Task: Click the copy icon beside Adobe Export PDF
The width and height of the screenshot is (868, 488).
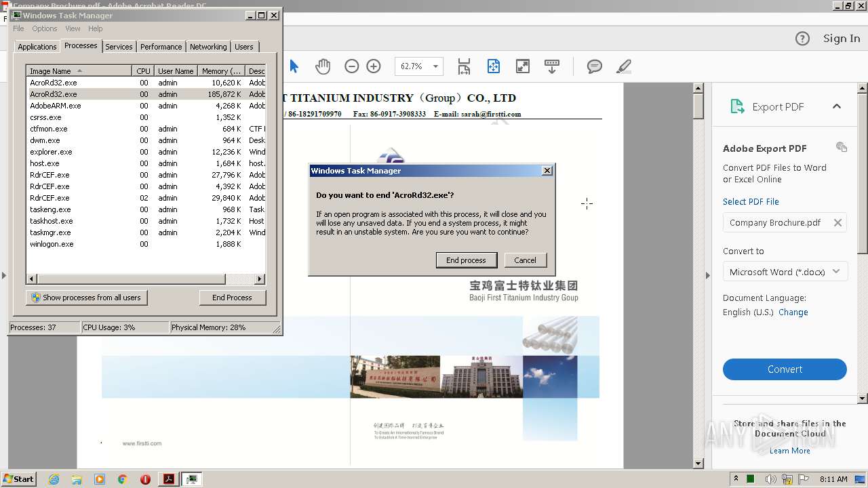Action: point(842,147)
